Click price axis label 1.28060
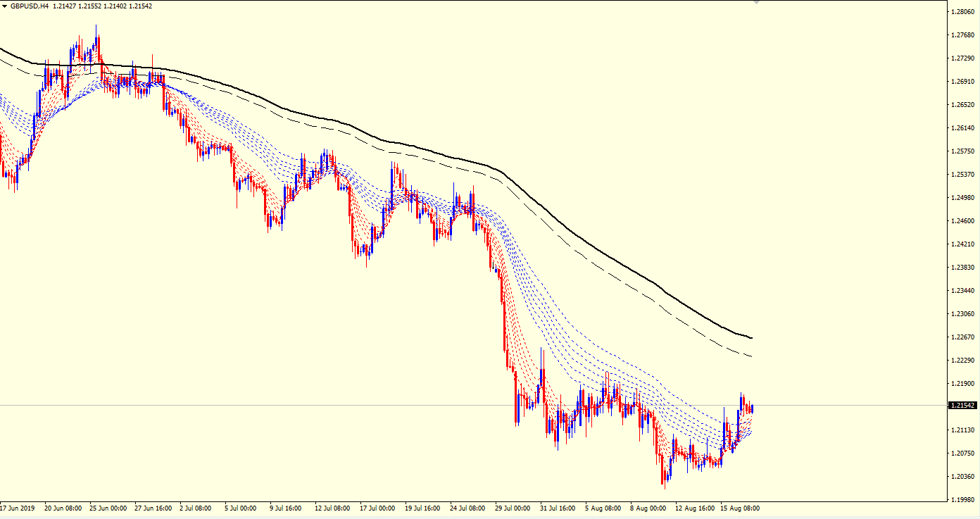The height and width of the screenshot is (519, 980). point(962,12)
